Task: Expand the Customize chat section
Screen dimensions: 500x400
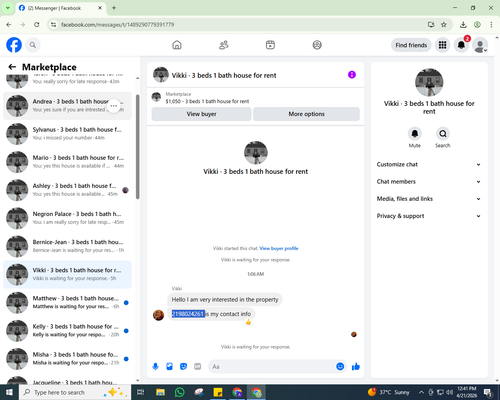Action: click(x=429, y=164)
